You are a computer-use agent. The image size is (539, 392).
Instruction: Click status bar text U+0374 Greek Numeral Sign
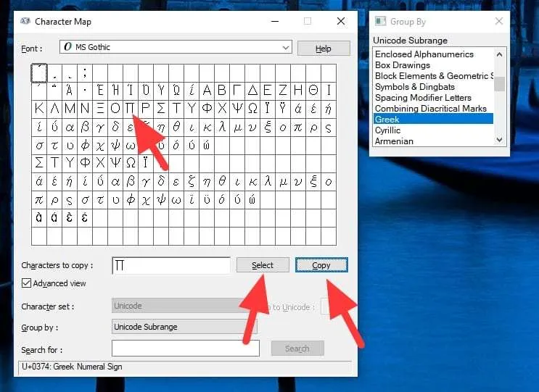(x=72, y=367)
